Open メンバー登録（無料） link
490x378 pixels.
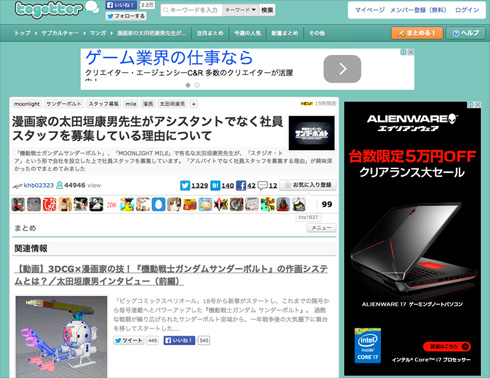418,10
